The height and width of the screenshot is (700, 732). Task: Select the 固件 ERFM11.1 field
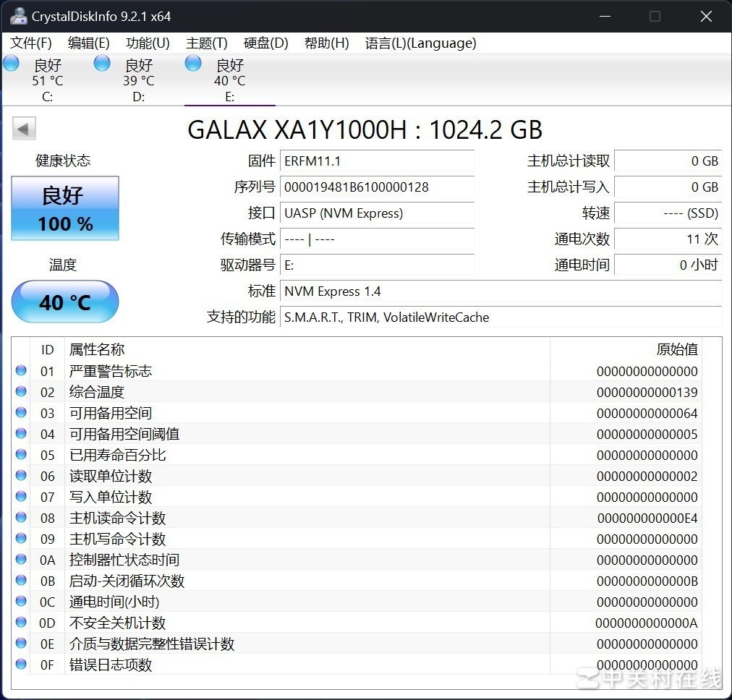point(377,161)
